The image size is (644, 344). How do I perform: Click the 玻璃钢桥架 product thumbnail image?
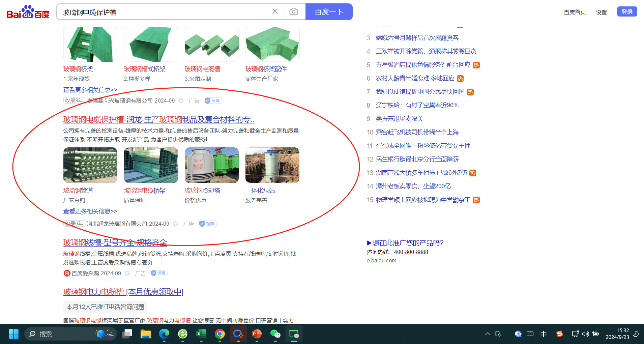click(x=90, y=44)
